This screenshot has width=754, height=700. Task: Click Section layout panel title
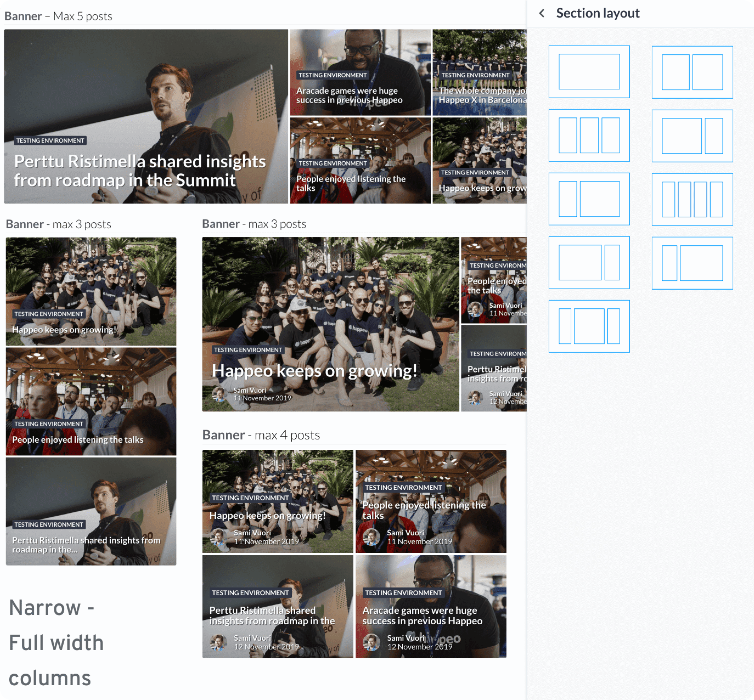598,13
